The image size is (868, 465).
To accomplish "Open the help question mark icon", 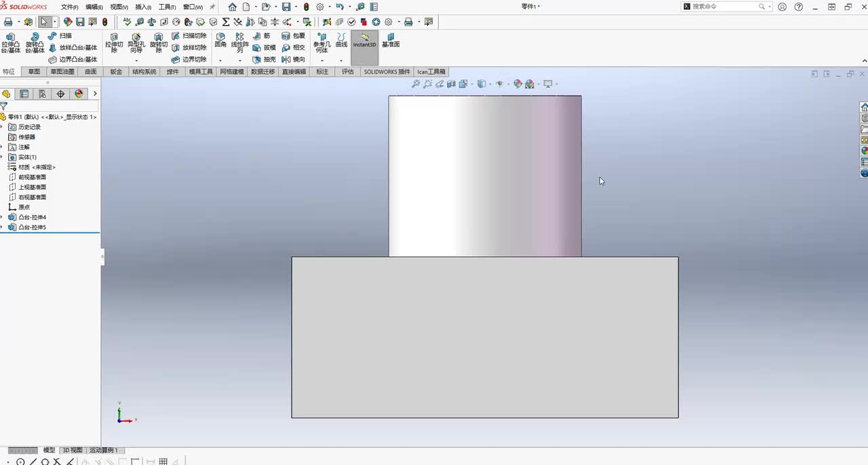I will pos(798,7).
